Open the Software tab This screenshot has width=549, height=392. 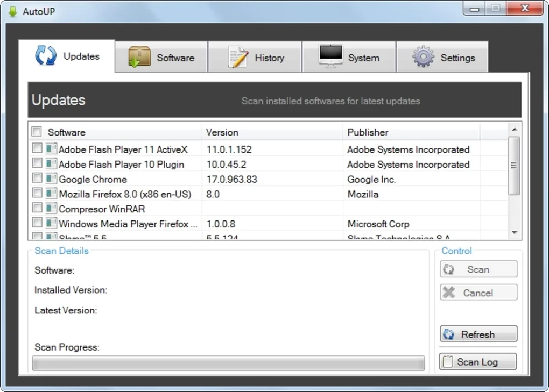tap(161, 57)
